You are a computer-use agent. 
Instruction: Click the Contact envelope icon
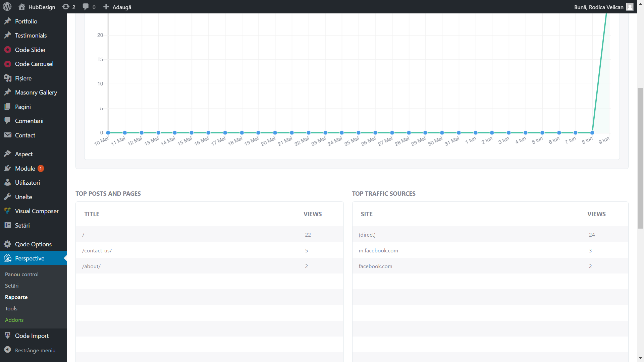7,135
